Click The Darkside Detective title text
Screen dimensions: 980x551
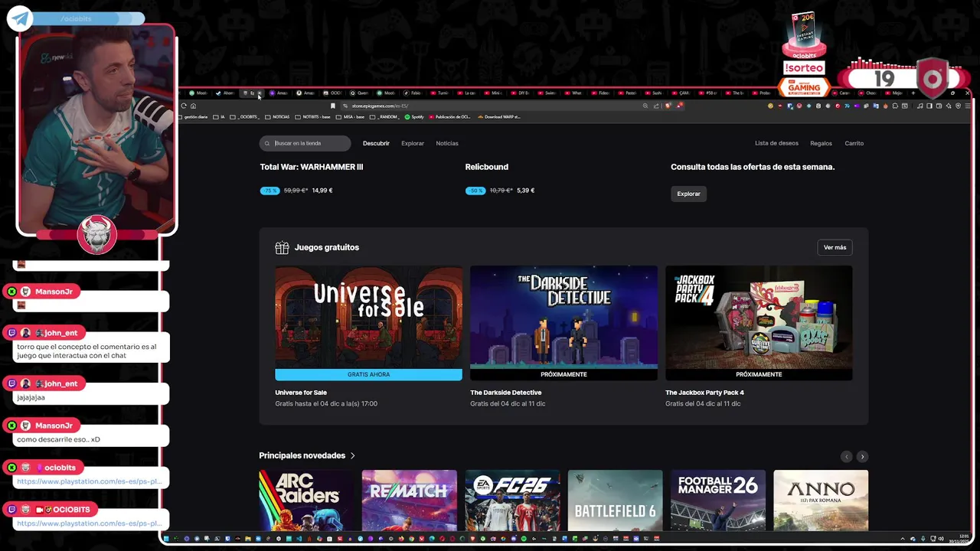[x=505, y=393]
